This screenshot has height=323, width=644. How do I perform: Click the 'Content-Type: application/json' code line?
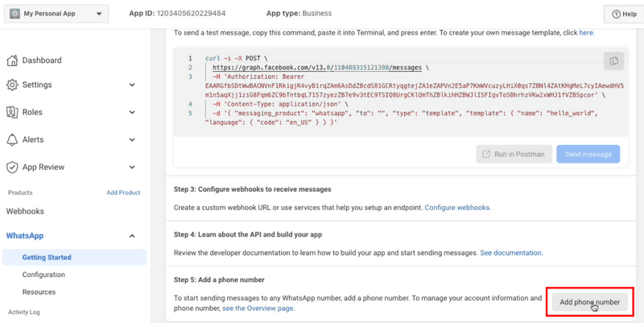(x=280, y=104)
